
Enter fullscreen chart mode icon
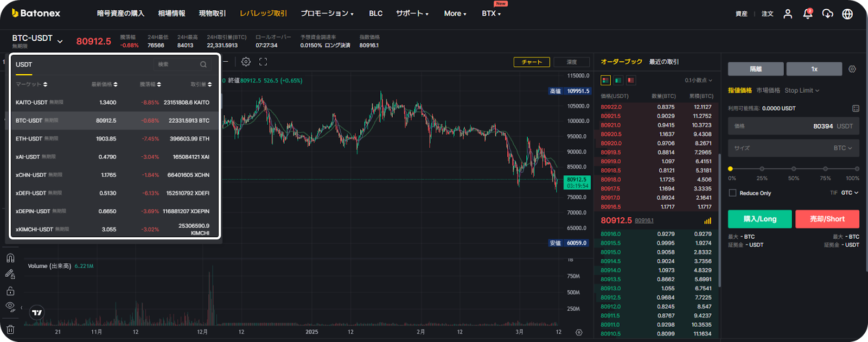[263, 62]
